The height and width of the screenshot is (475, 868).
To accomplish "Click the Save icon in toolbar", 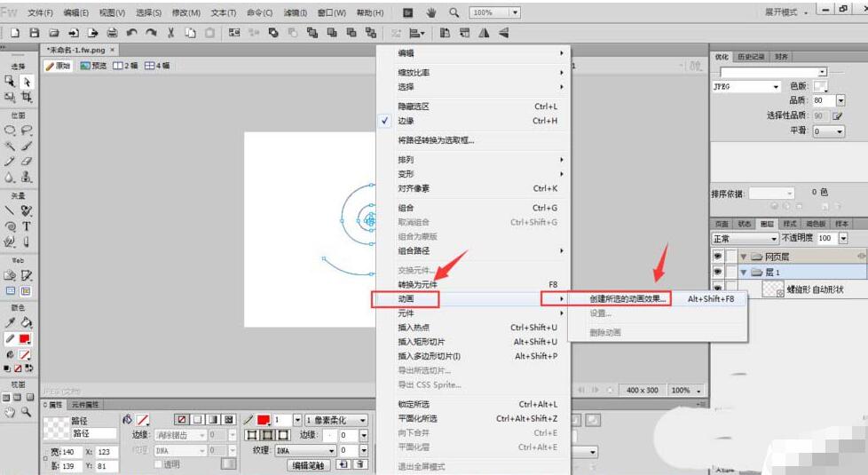I will (35, 33).
